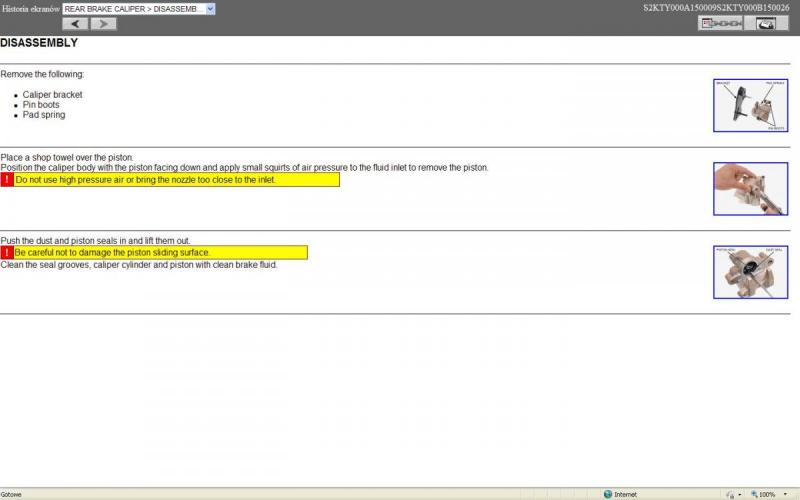Click the Internet zone globe icon
This screenshot has width=800, height=500.
coord(608,494)
